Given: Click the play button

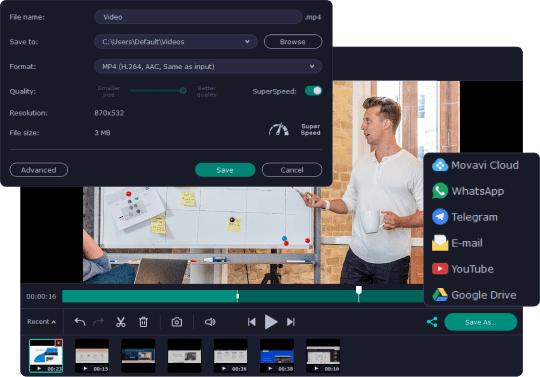Looking at the screenshot, I should [x=271, y=322].
